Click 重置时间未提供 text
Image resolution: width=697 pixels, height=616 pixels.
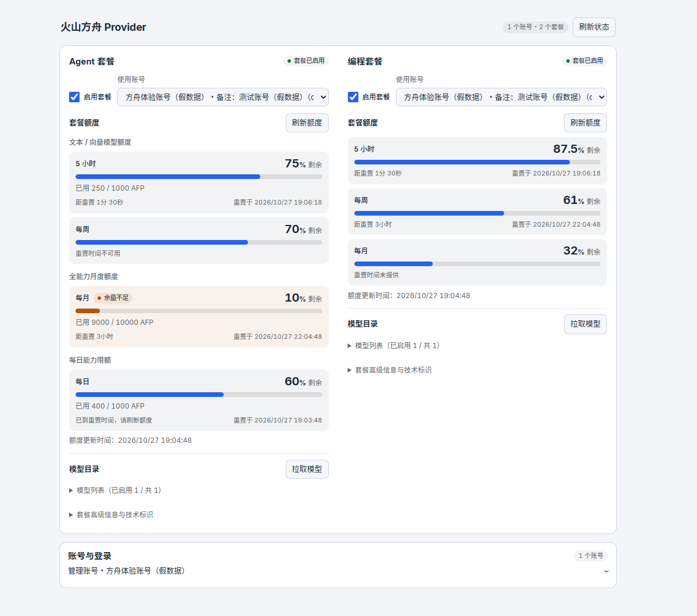[376, 275]
